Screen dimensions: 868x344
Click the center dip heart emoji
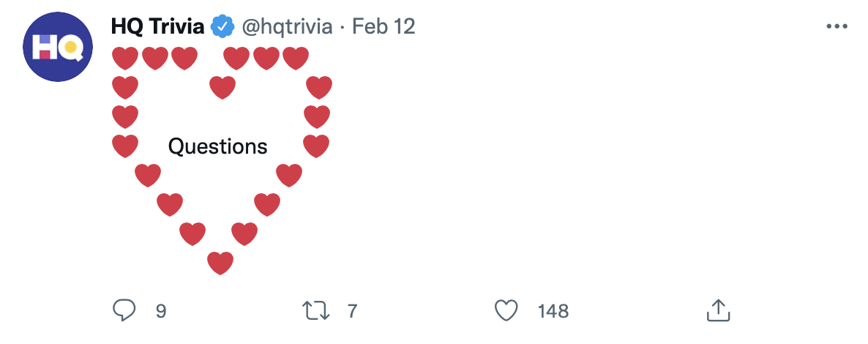coord(222,88)
